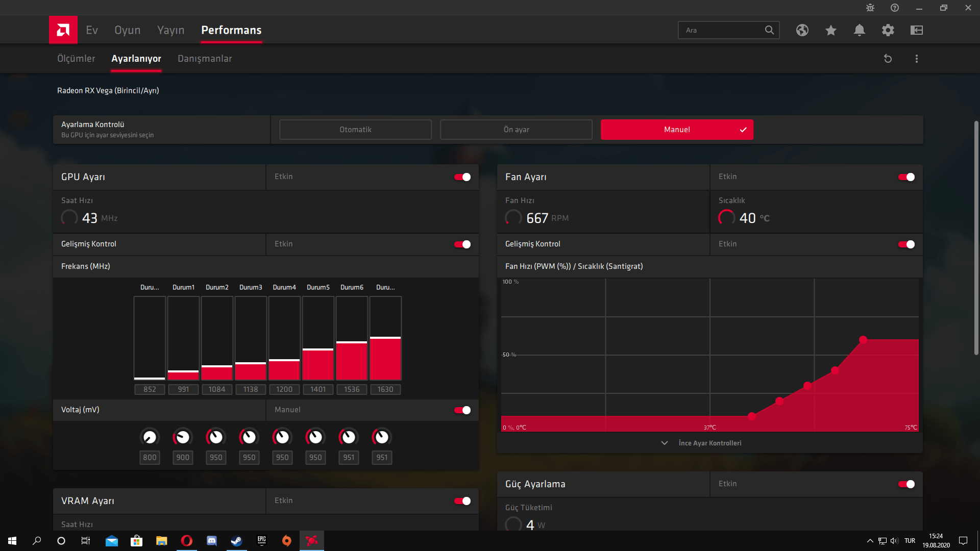Choose the Ön ayar tuning button
This screenshot has width=980, height=551.
click(x=516, y=130)
